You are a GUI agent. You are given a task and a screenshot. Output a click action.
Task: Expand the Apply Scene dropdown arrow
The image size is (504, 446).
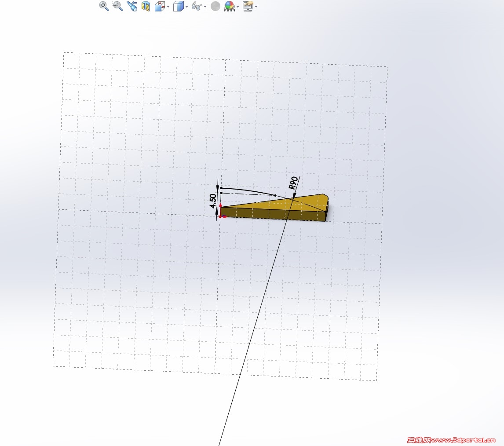click(238, 7)
